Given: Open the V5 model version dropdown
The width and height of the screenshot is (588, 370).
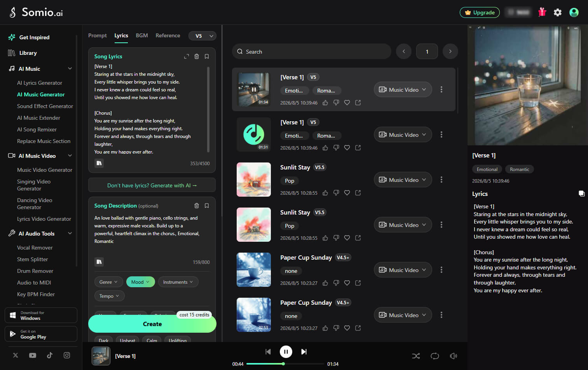Looking at the screenshot, I should (202, 36).
